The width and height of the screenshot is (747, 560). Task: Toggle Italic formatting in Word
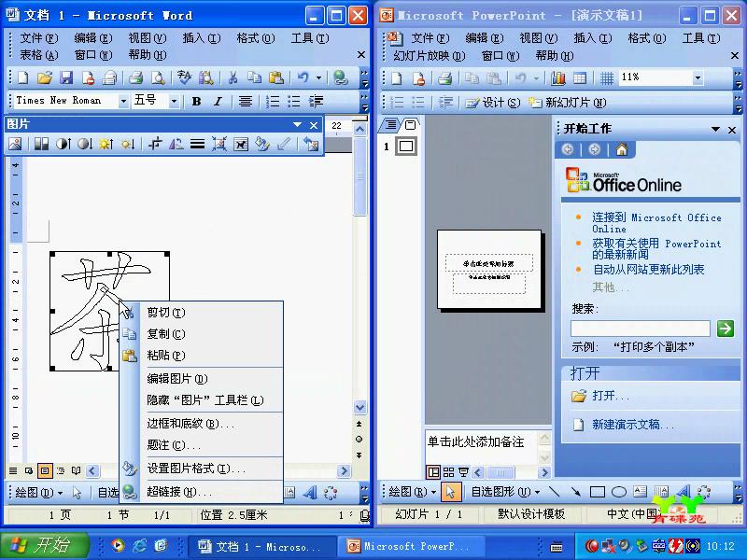(x=218, y=101)
